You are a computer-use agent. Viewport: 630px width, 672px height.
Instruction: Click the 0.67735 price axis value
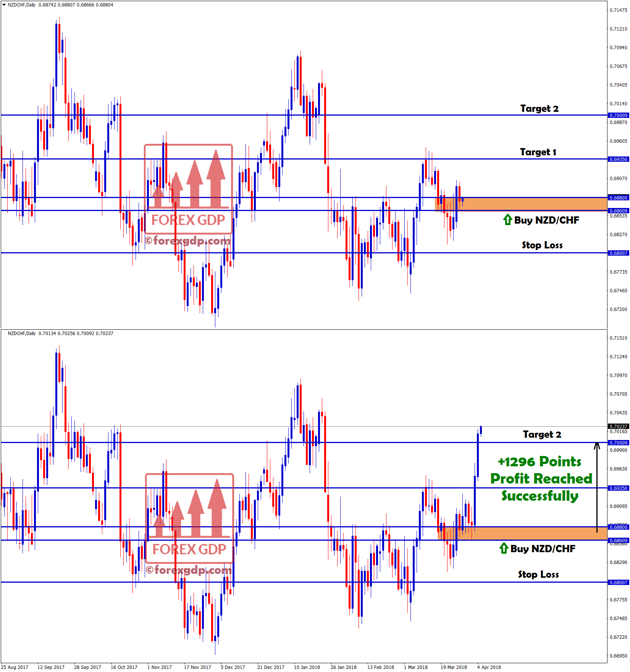tap(619, 272)
